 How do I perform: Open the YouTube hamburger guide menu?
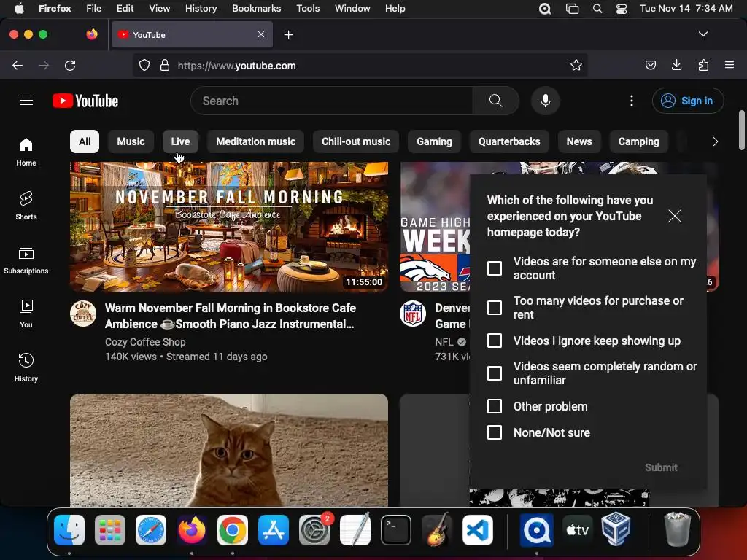[26, 101]
